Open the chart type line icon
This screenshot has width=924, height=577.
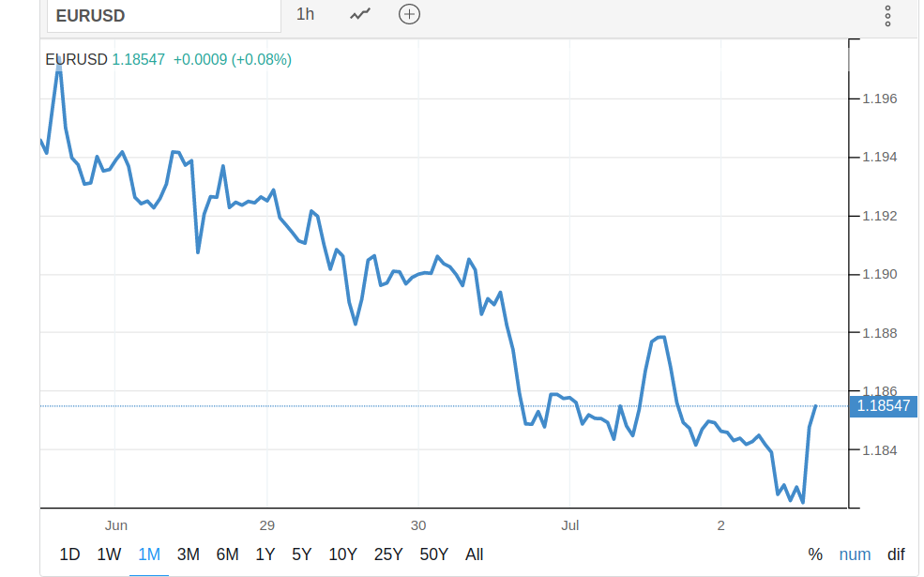point(360,14)
